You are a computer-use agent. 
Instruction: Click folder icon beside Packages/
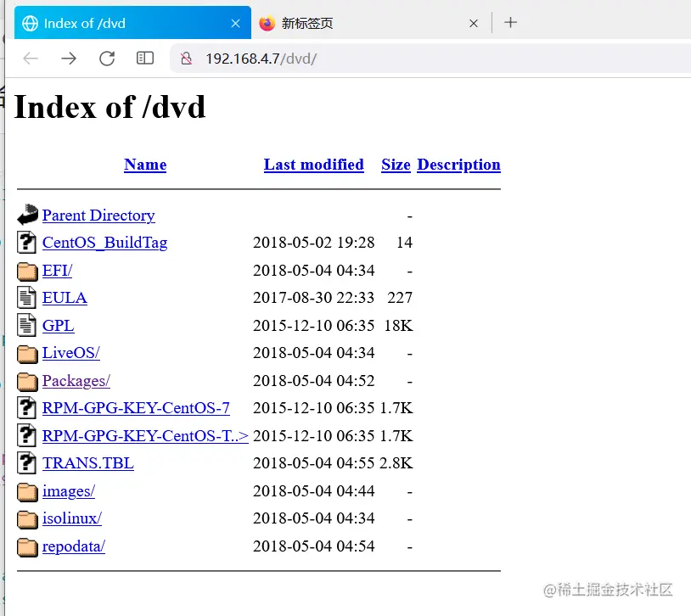(27, 382)
